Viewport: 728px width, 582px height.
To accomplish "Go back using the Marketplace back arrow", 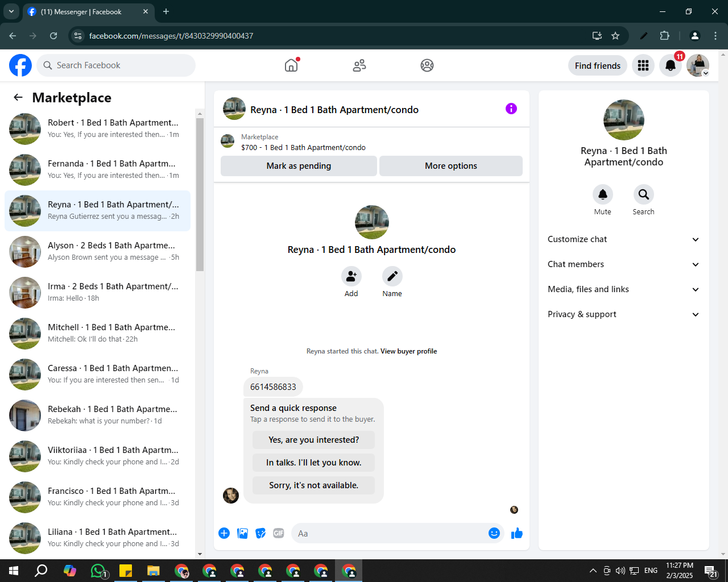I will click(18, 97).
